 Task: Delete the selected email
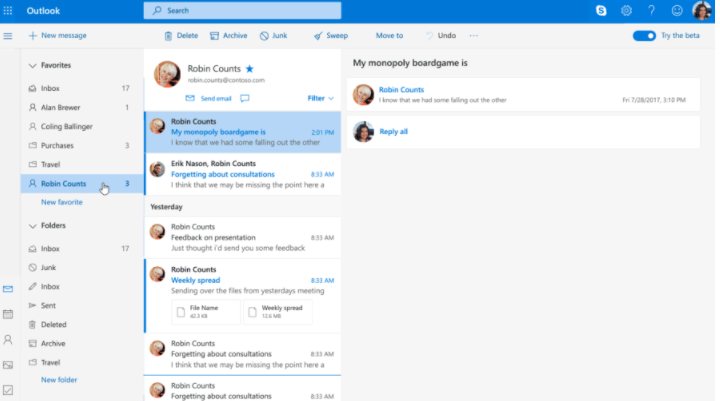181,35
